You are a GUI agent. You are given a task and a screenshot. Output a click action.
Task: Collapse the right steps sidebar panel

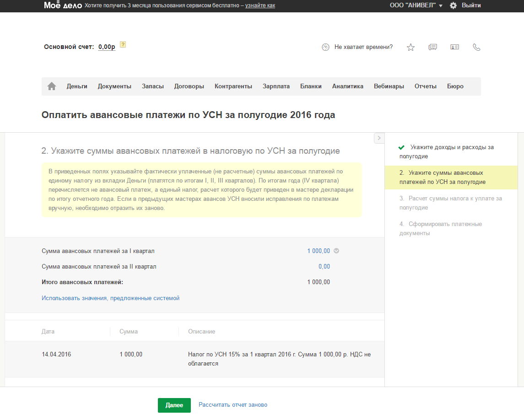tap(379, 138)
